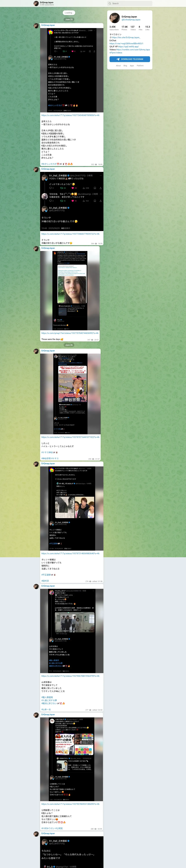Show the 8 Files counter
This screenshot has width=186, height=868.
click(x=140, y=28)
